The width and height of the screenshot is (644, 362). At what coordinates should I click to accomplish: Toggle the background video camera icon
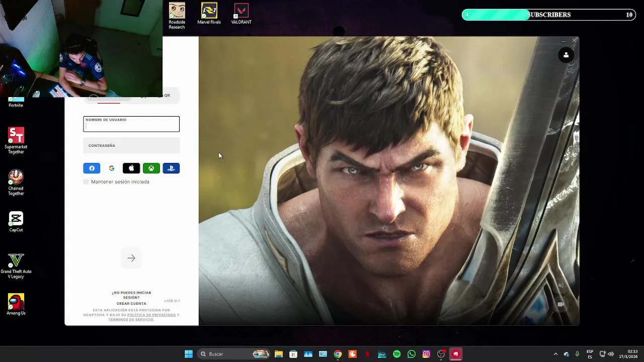pos(561,304)
